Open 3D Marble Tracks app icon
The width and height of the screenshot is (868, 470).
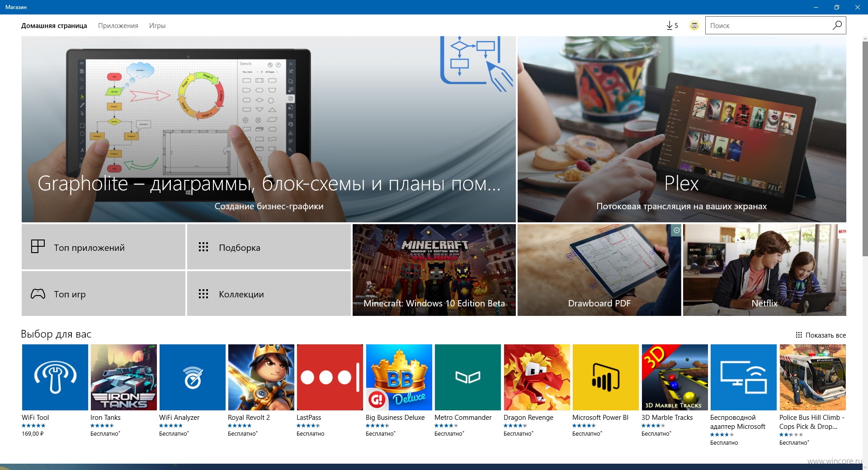(x=675, y=377)
